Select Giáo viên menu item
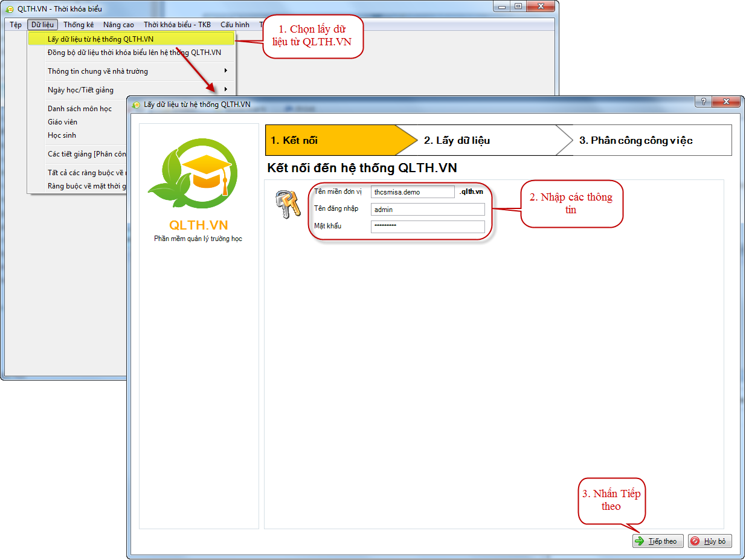 (x=62, y=122)
